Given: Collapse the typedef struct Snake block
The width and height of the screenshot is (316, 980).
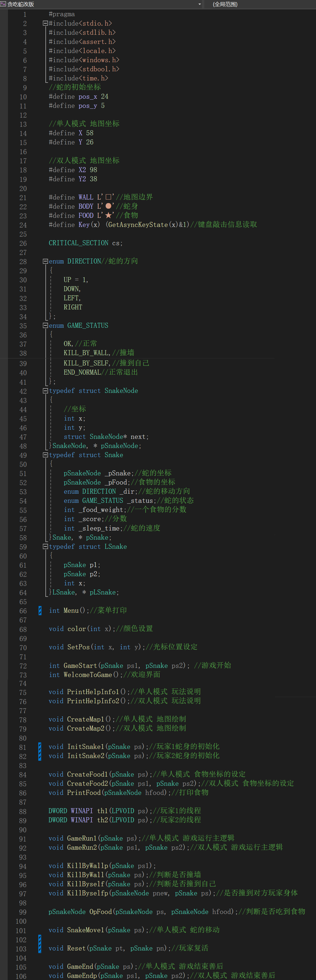Looking at the screenshot, I should tap(45, 455).
